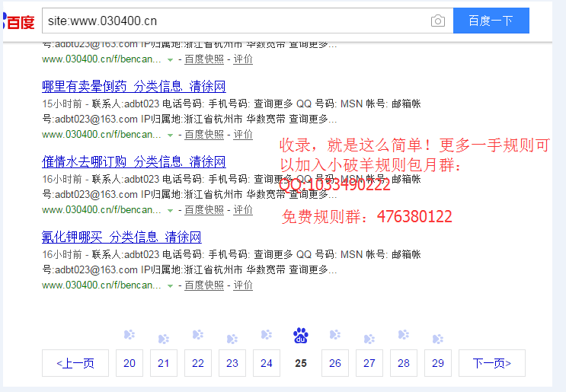The image size is (566, 392).
Task: Click the paw icon above page 25
Action: coord(300,335)
